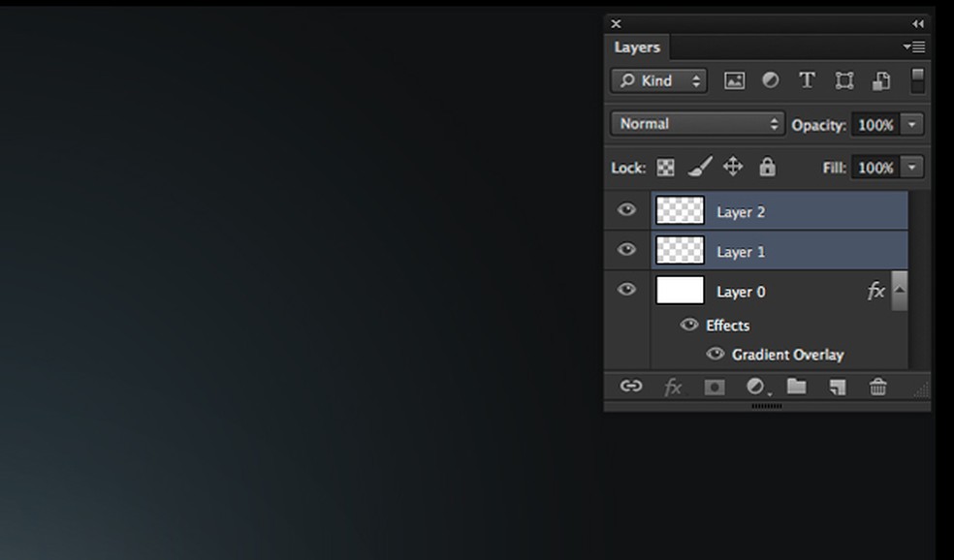This screenshot has width=954, height=560.
Task: Click fx icon on Layer 0
Action: click(875, 291)
